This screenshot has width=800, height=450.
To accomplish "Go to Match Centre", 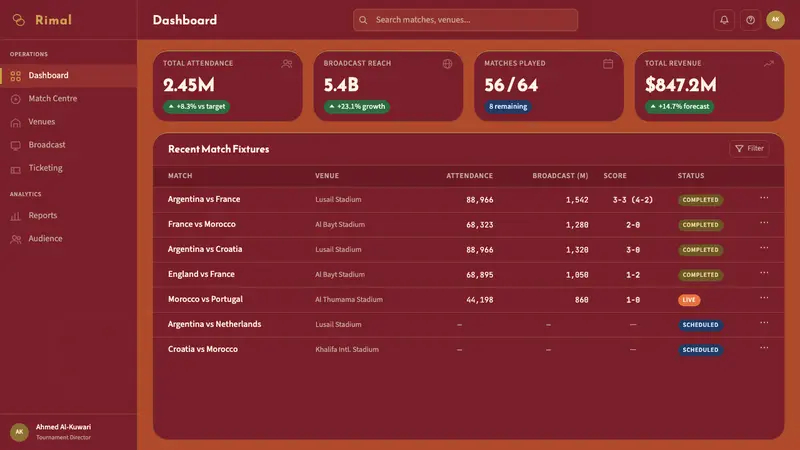I will [68, 98].
